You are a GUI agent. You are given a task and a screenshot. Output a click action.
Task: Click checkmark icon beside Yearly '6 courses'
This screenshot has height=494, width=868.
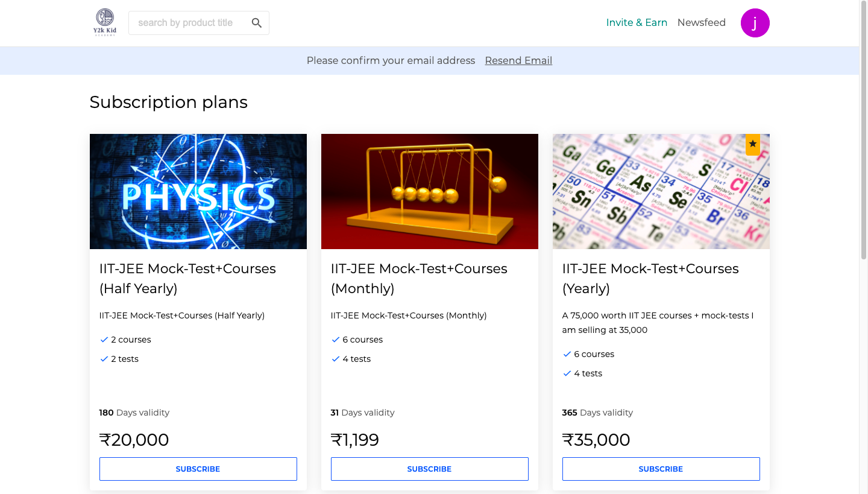coord(567,354)
